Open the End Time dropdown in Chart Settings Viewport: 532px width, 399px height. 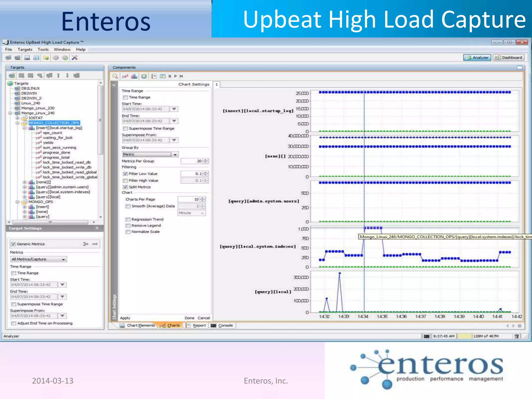point(174,121)
